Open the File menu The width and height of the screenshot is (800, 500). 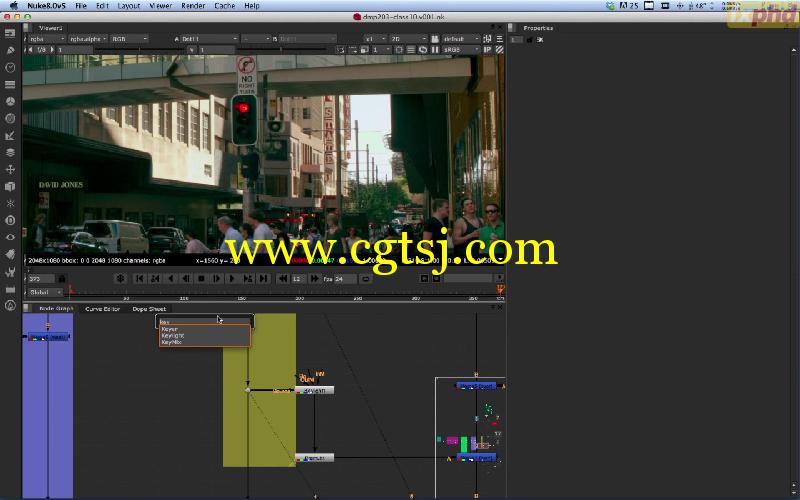81,6
